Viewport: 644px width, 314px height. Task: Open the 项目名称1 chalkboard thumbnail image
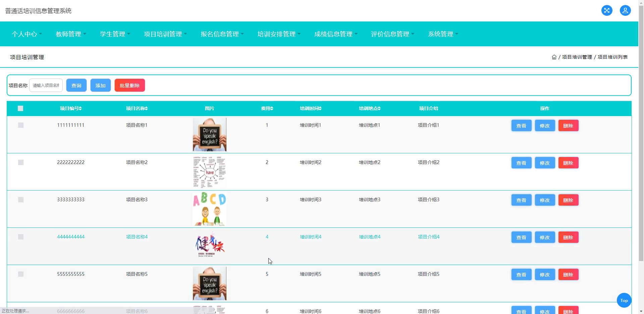(x=210, y=135)
